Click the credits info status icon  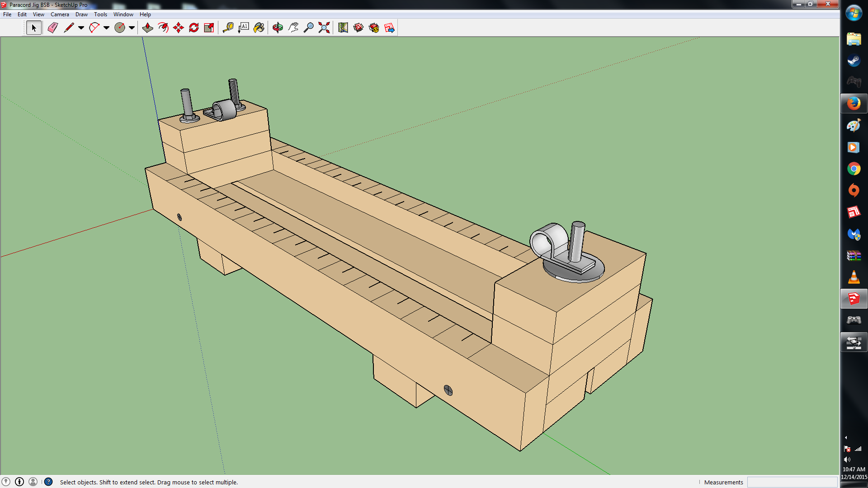(19, 482)
